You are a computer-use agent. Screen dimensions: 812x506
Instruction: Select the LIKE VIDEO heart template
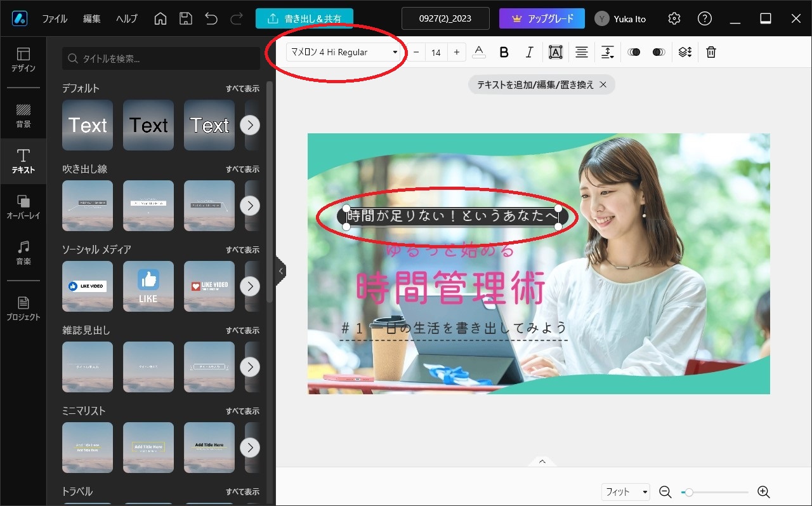point(209,286)
